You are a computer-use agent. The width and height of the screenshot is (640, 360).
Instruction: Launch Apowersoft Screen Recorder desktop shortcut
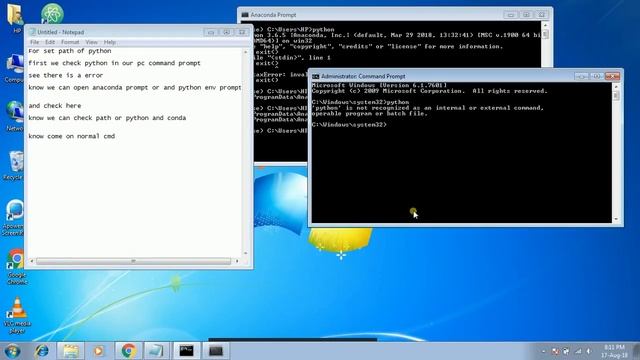point(15,217)
